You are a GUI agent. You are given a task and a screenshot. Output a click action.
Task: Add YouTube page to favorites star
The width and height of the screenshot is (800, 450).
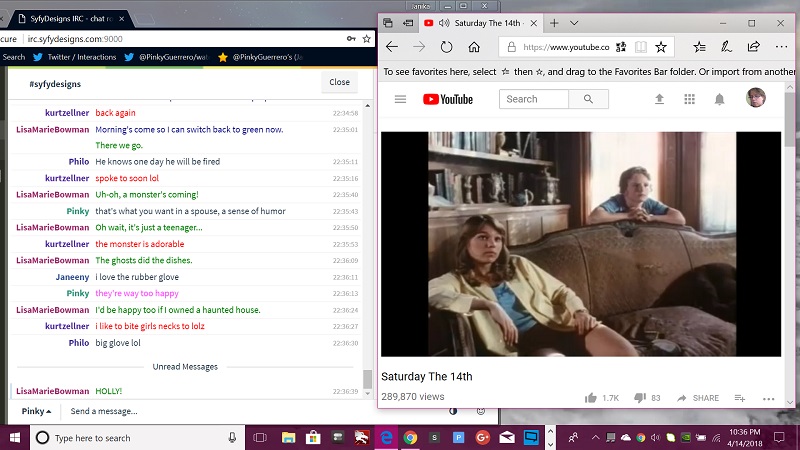tap(661, 47)
